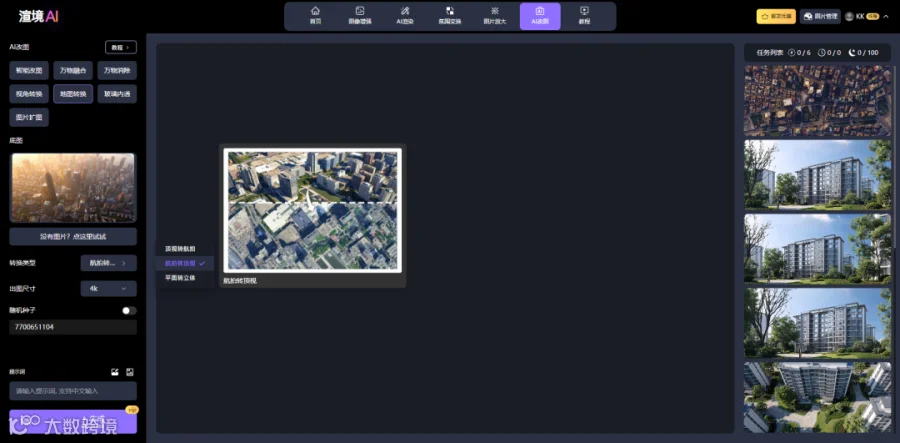Viewport: 900px width, 443px height.
Task: Click the uploaded city base image thumbnail
Action: point(73,187)
